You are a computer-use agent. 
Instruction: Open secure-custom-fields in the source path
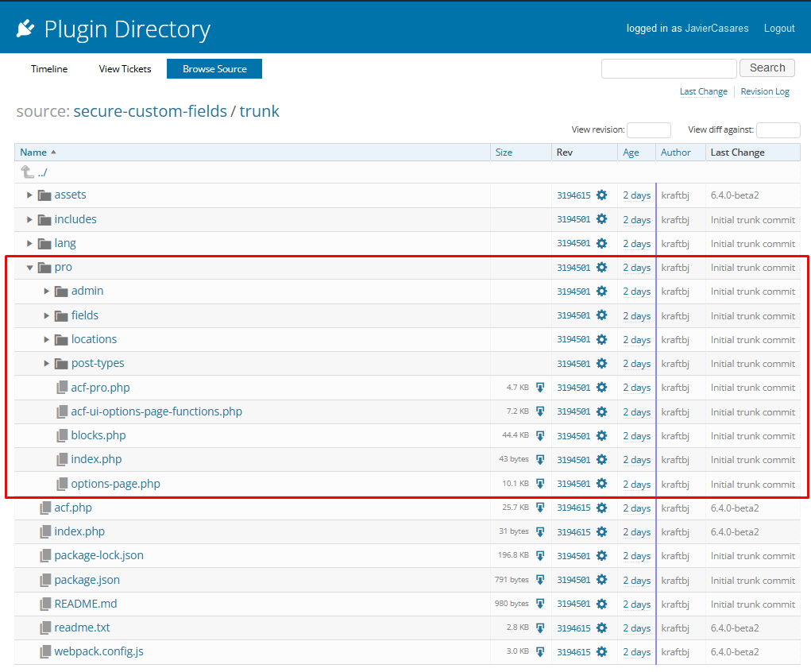click(x=150, y=111)
